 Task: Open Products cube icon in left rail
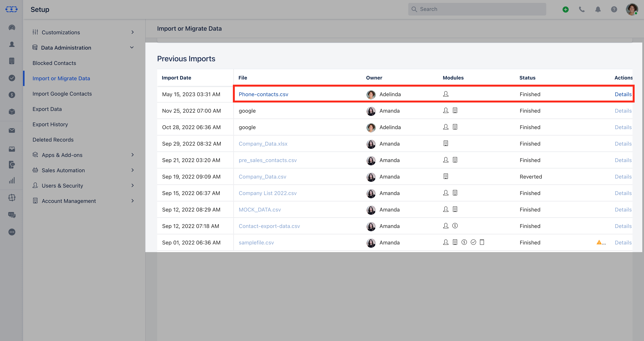(12, 112)
